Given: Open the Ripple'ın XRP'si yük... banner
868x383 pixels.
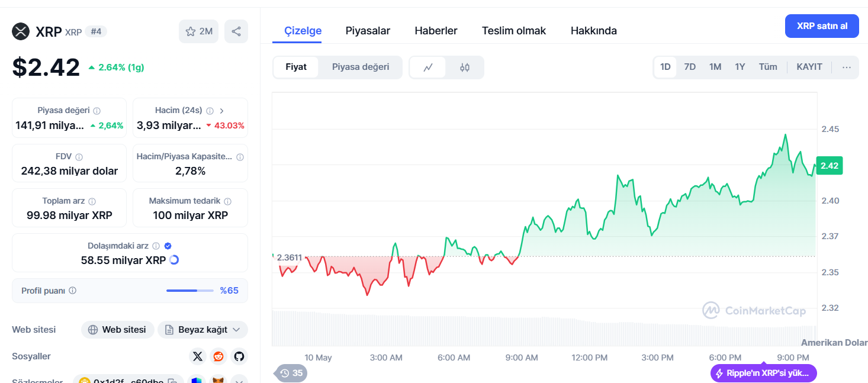Looking at the screenshot, I should [x=764, y=374].
